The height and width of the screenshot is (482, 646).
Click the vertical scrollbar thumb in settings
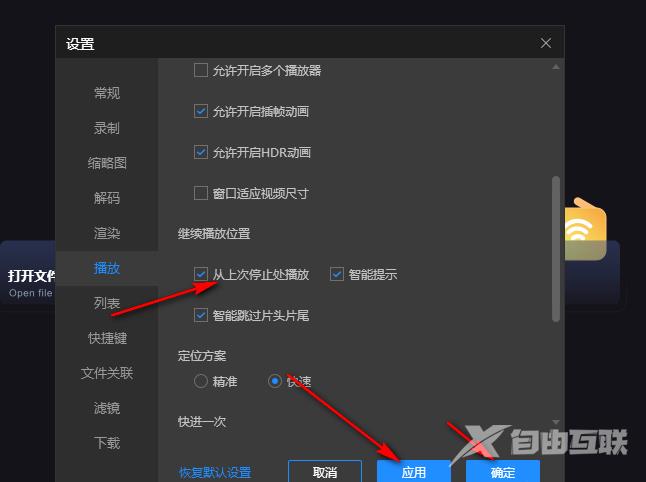(556, 249)
